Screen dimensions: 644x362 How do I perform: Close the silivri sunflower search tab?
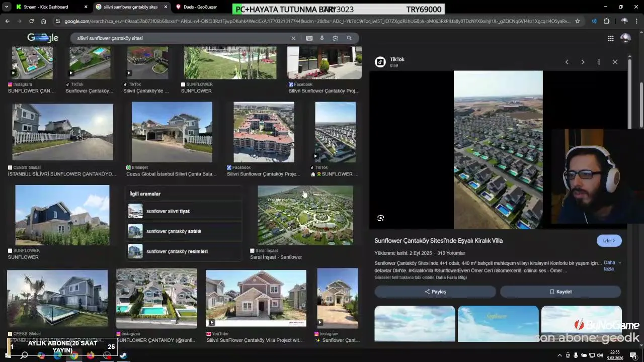click(x=166, y=7)
